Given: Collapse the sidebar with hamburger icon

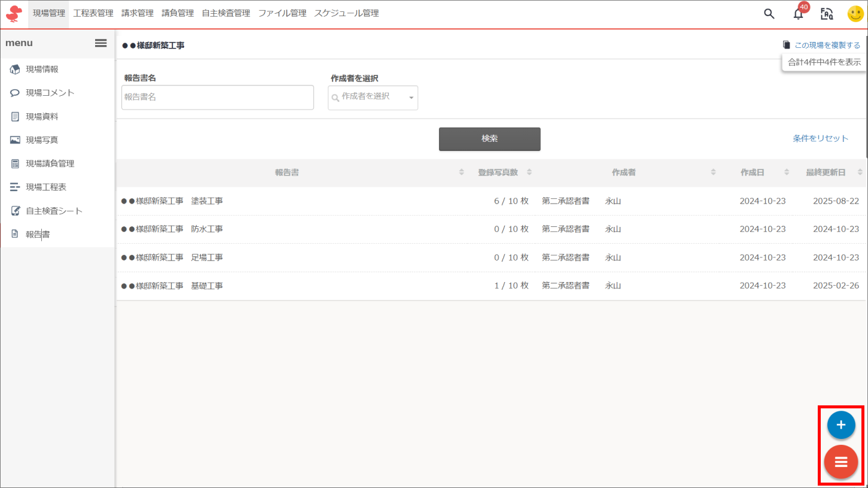Looking at the screenshot, I should (101, 43).
